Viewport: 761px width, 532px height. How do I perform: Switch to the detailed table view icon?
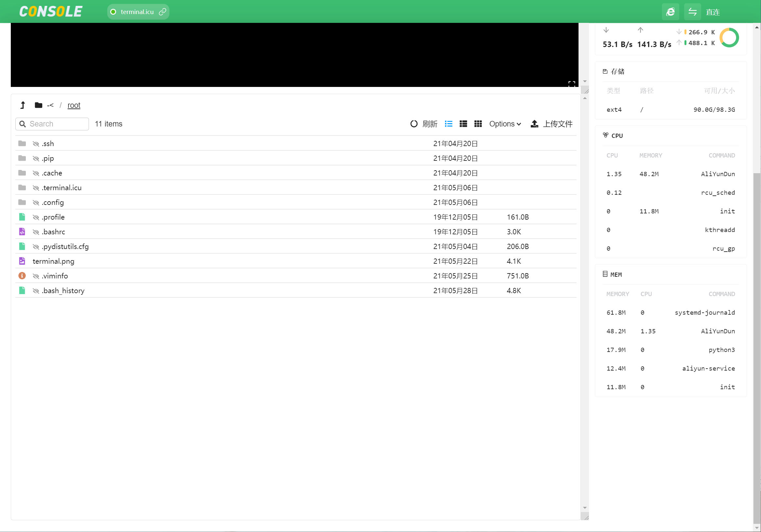pyautogui.click(x=463, y=124)
